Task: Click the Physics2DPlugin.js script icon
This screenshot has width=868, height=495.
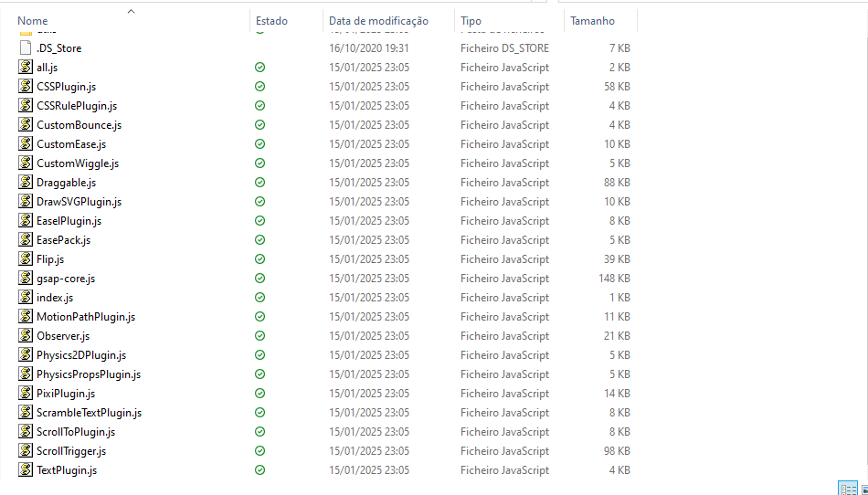Action: tap(26, 354)
